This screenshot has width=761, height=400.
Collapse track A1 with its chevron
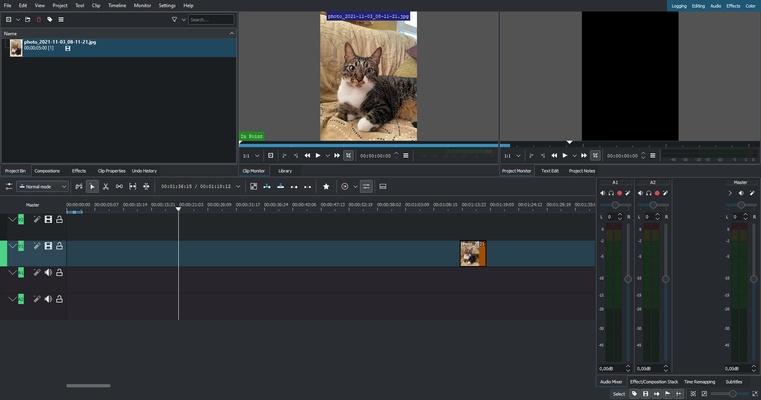[x=12, y=272]
